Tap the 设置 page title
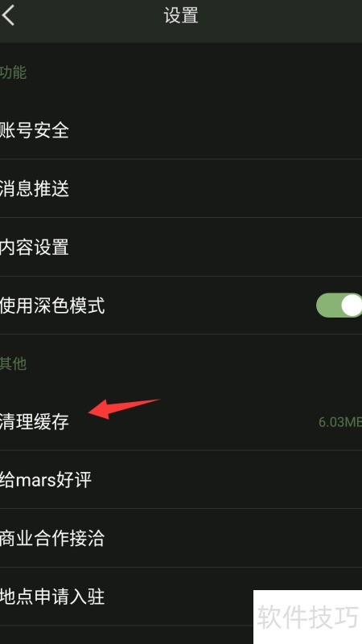Image resolution: width=362 pixels, height=644 pixels. coord(181,15)
